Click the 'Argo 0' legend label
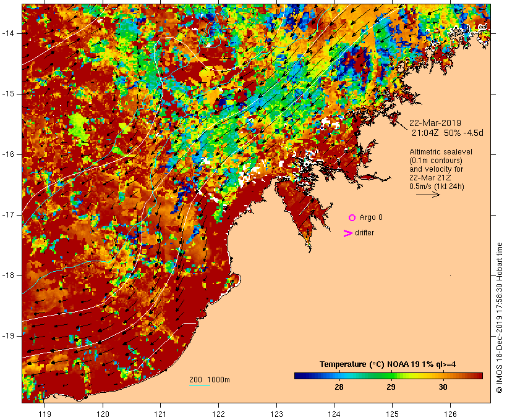This screenshot has height=420, width=507. (x=371, y=217)
